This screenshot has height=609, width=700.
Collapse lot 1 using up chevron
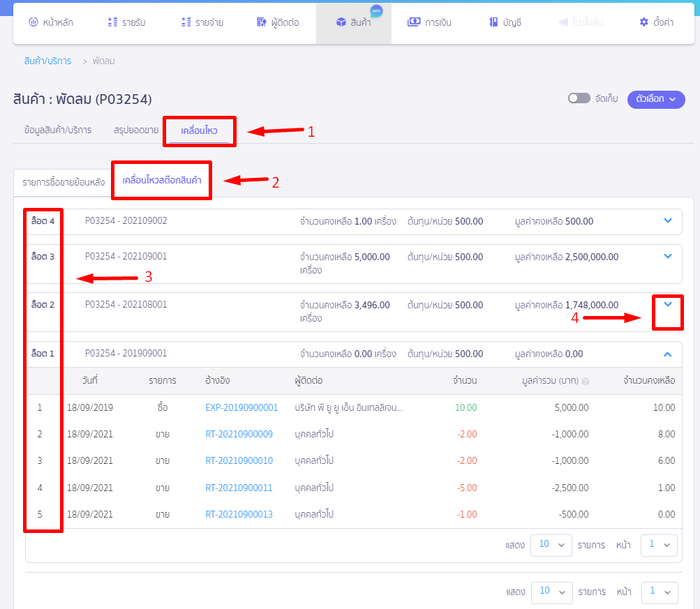668,354
